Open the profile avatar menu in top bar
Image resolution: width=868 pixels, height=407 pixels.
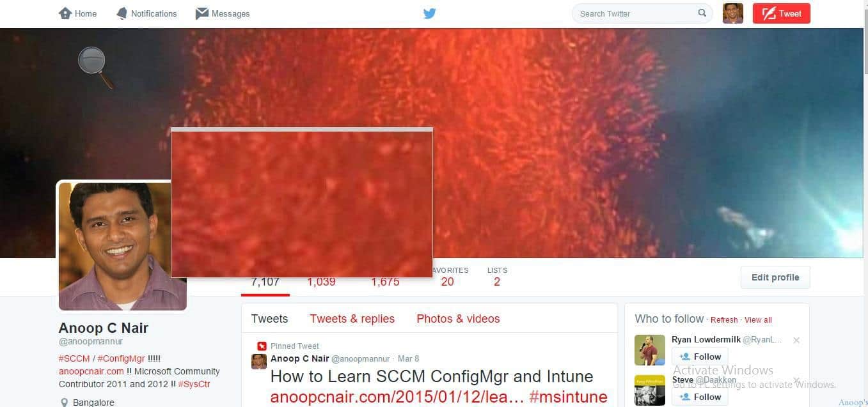tap(733, 13)
